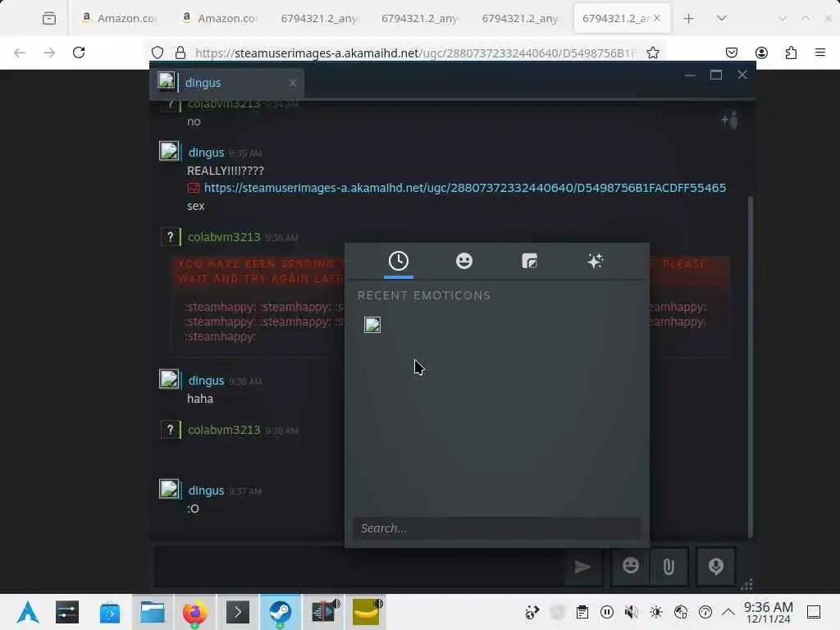Select the dingus chat tab
This screenshot has height=630, width=840.
click(226, 83)
